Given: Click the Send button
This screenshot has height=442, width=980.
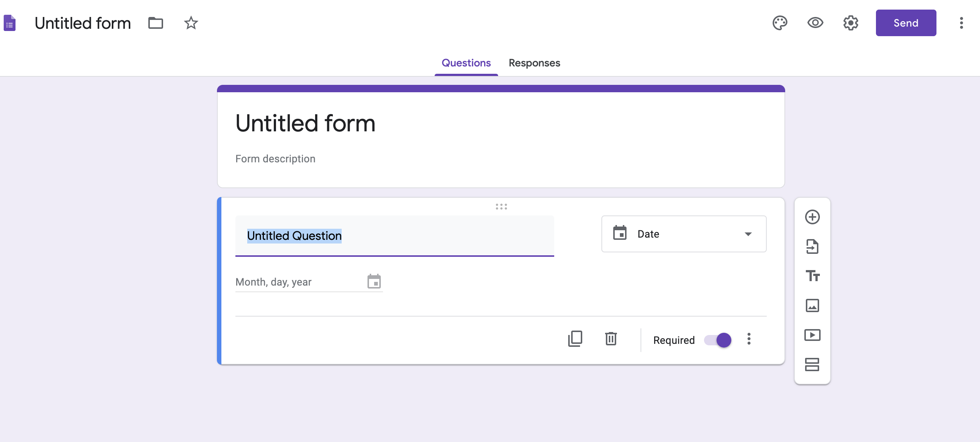Looking at the screenshot, I should pos(906,23).
